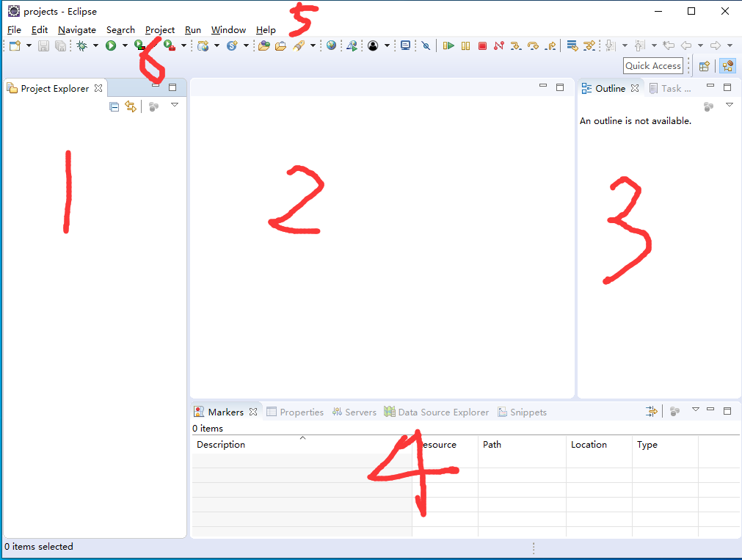The image size is (742, 560).
Task: Switch to the Task List tab
Action: click(671, 89)
